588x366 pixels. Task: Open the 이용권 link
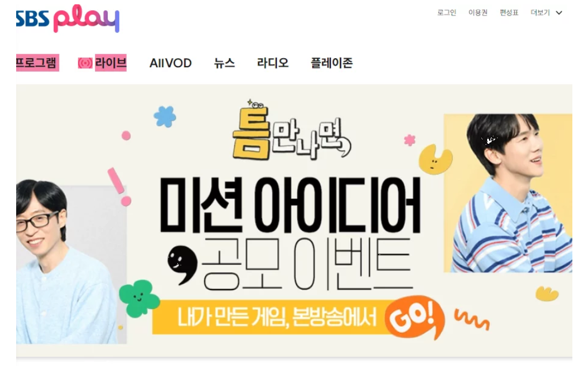click(478, 13)
